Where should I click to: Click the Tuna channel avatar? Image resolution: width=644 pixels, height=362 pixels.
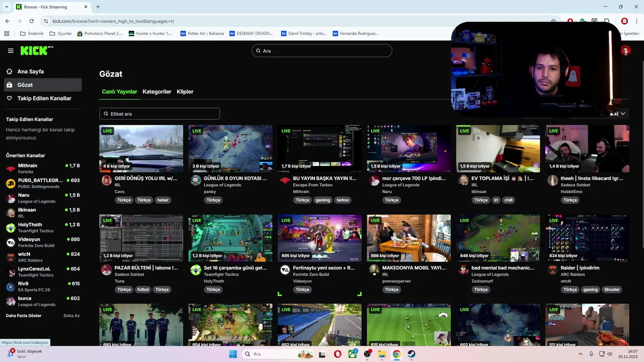[107, 270]
